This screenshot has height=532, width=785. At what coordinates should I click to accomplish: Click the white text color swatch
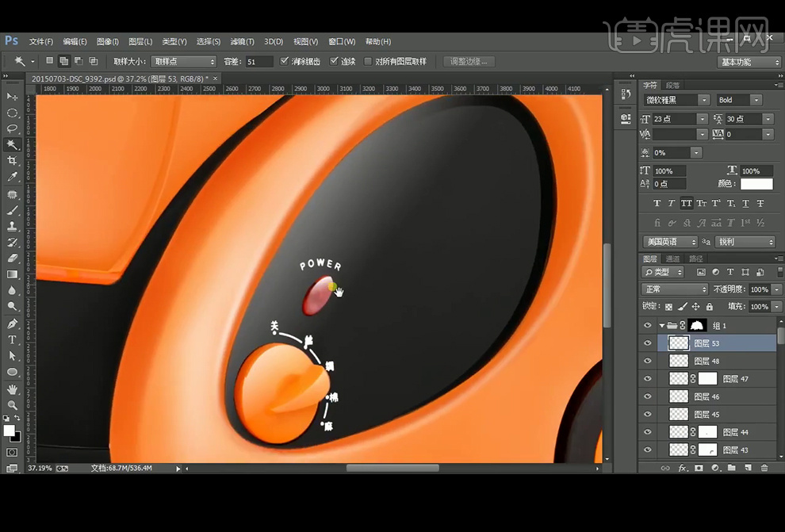coord(756,184)
